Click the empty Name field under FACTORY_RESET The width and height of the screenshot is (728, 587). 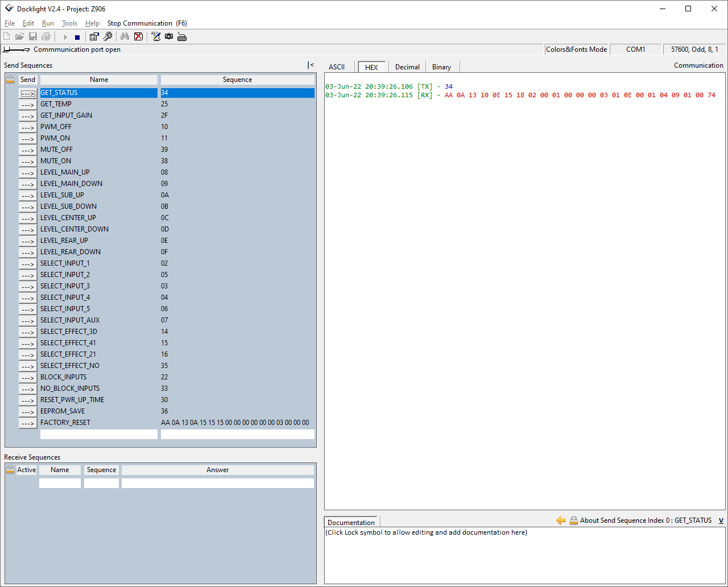point(98,435)
